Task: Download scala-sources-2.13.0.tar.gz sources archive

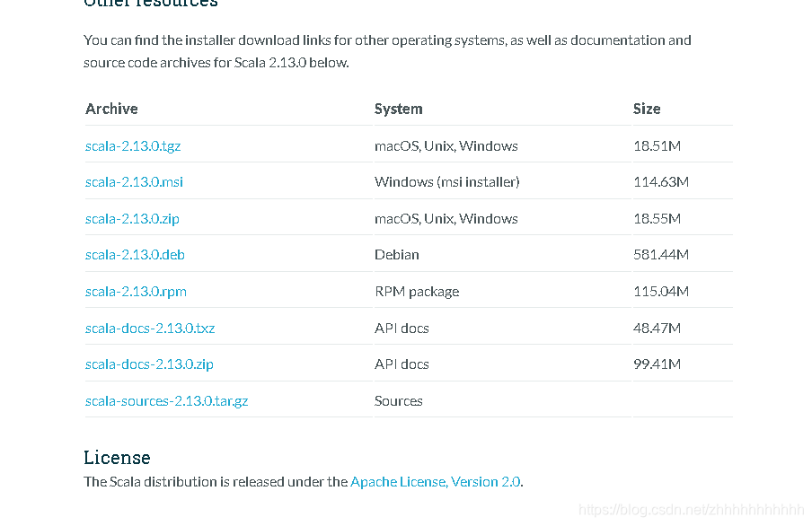Action: point(166,401)
